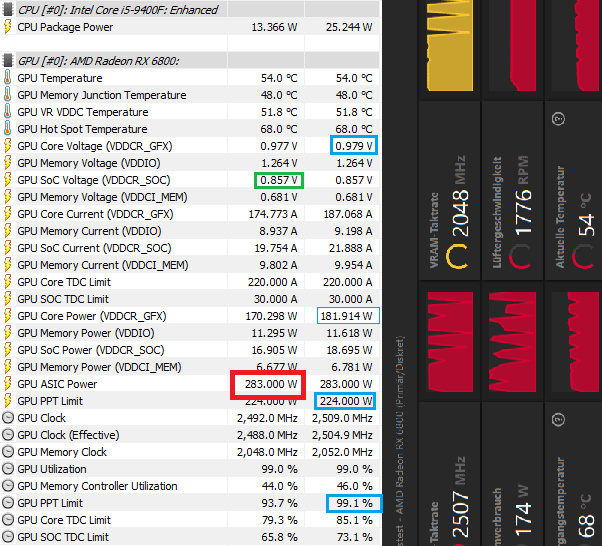
Task: Click the lightning icon beside GPU SoC Current (VDDCR_SOC)
Action: click(x=7, y=248)
